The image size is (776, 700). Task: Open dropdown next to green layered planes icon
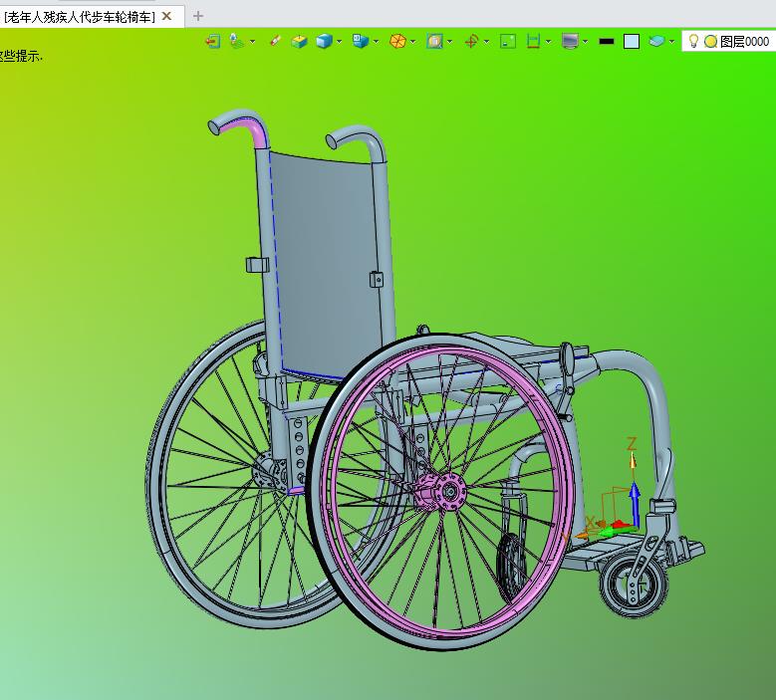[252, 42]
